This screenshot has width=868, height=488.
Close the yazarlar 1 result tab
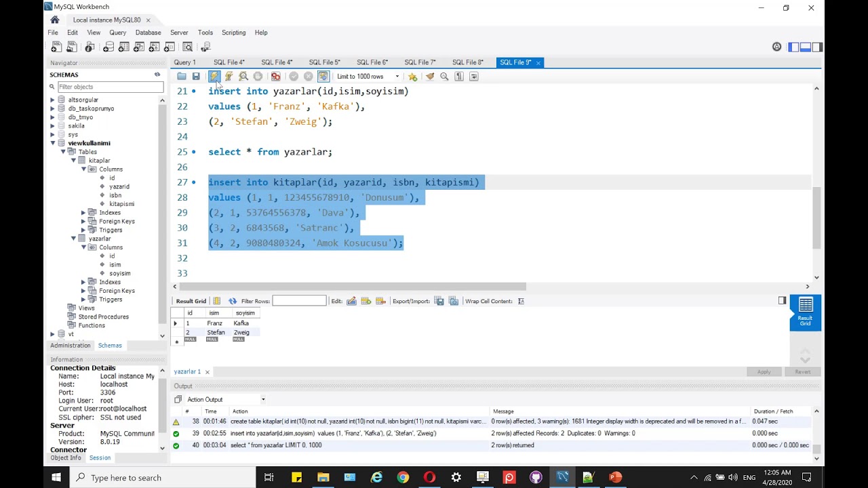[x=208, y=372]
